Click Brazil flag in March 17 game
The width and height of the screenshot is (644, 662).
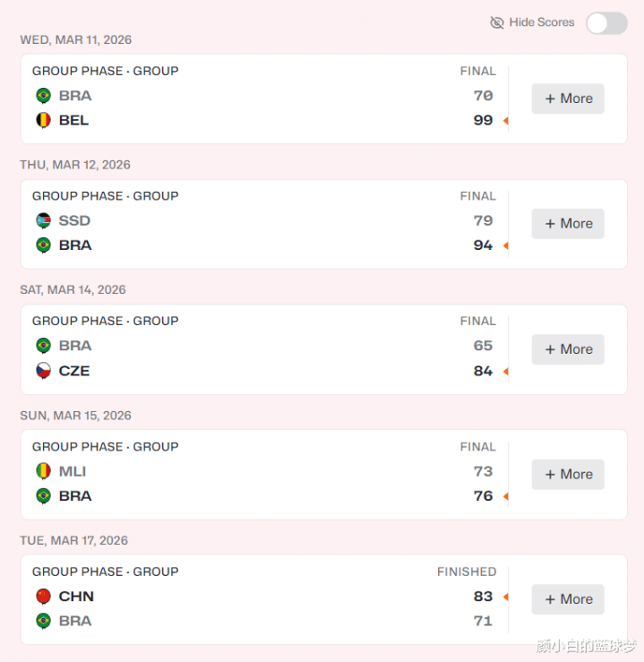coord(43,621)
